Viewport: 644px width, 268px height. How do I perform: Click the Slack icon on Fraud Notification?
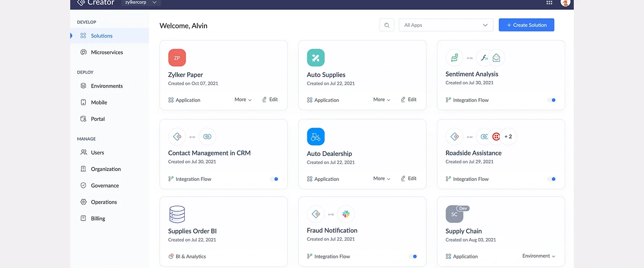[x=346, y=214]
